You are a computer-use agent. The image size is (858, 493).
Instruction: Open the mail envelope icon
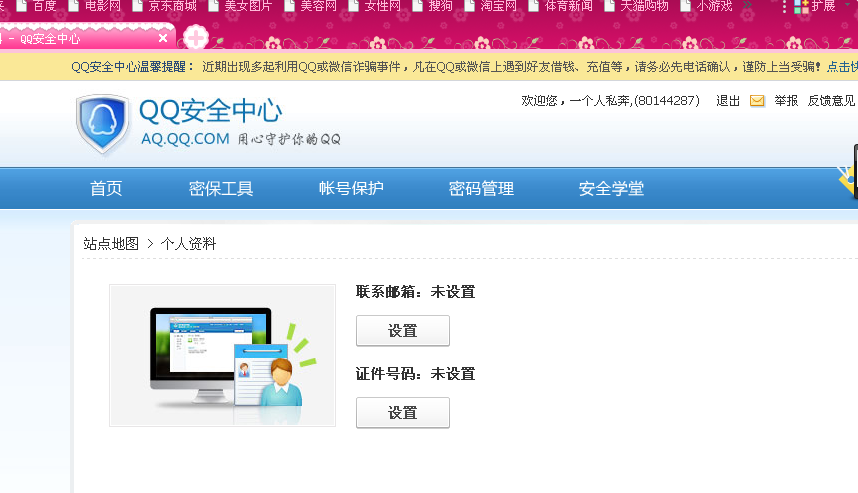tap(757, 101)
